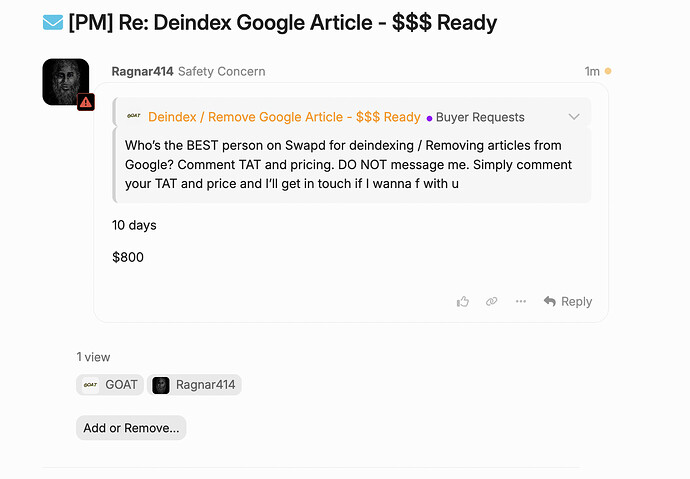Viewport: 690px width, 479px height.
Task: Open the Add or Remove... participants button
Action: coord(131,428)
